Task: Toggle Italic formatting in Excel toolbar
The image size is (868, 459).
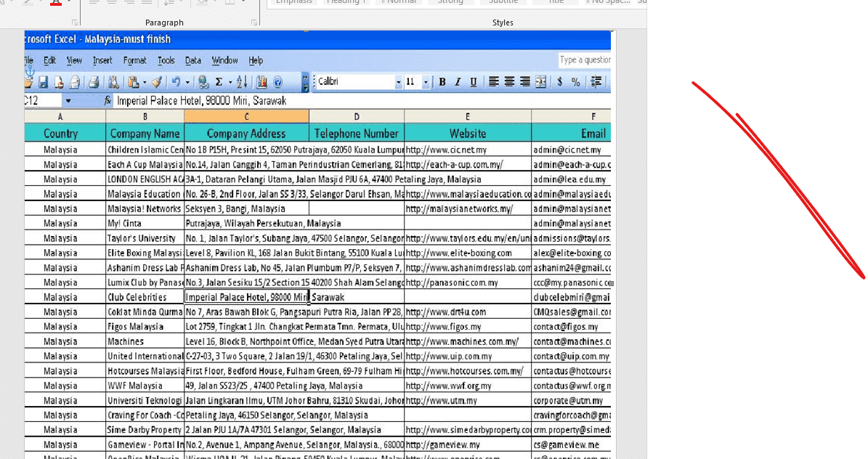Action: [458, 82]
